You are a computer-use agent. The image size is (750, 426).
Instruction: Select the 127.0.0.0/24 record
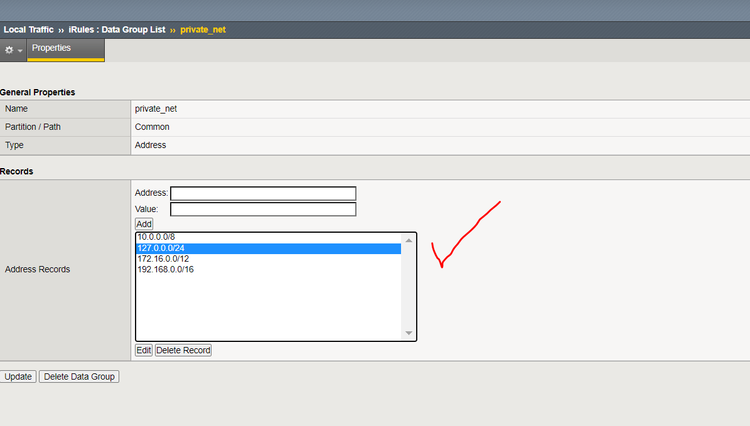tap(162, 249)
